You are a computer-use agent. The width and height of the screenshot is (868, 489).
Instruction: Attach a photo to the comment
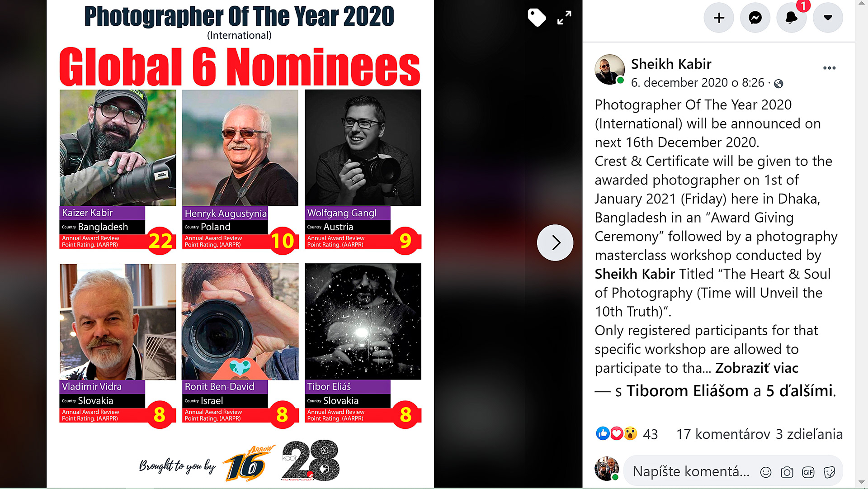click(787, 472)
